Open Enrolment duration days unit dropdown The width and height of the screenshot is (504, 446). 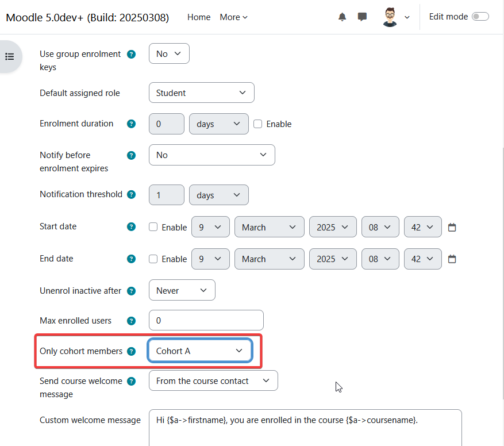pos(219,124)
